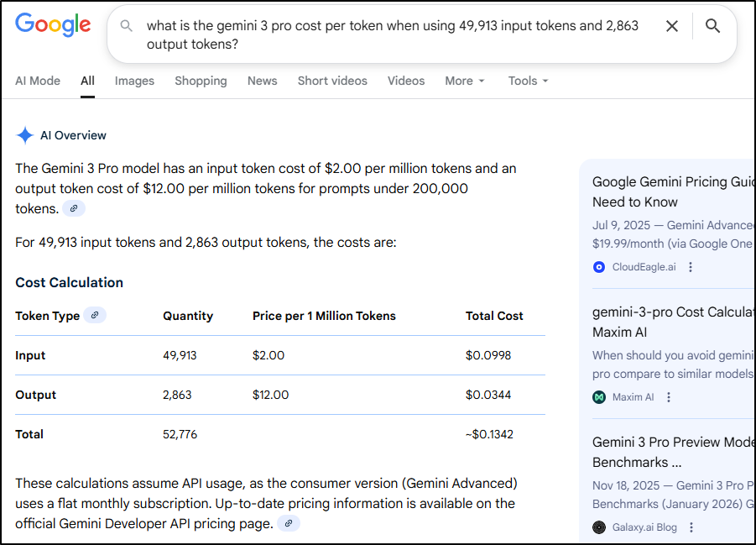Expand the More dropdown menu

pos(465,81)
